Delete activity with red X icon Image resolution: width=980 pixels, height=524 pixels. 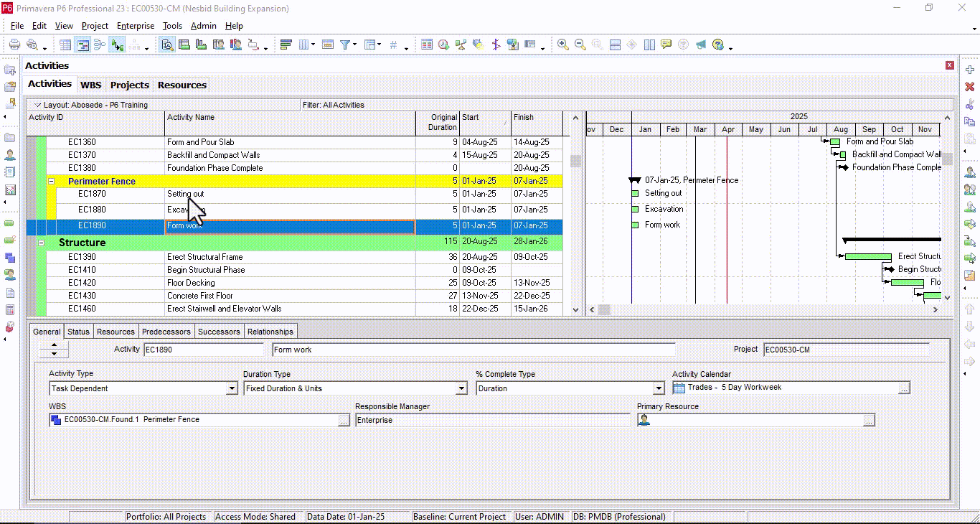click(970, 87)
